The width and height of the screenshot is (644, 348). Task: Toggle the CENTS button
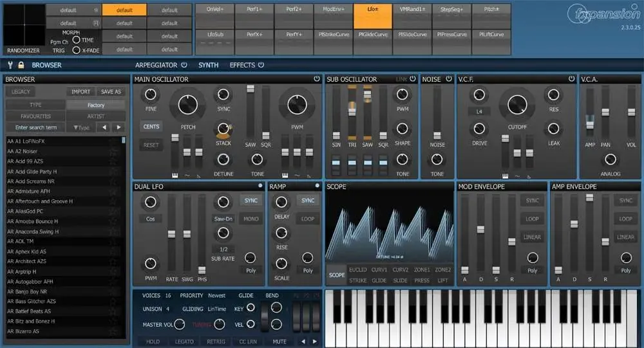tap(151, 127)
